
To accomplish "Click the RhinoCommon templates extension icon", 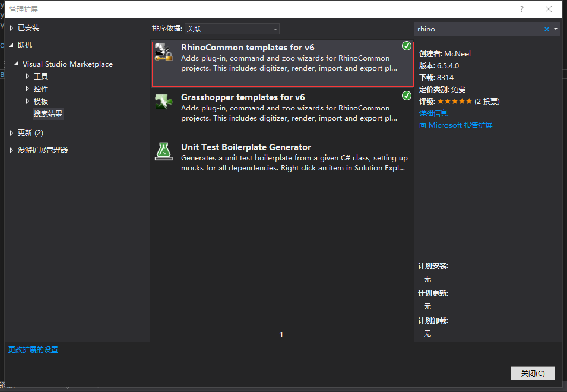I will 164,52.
